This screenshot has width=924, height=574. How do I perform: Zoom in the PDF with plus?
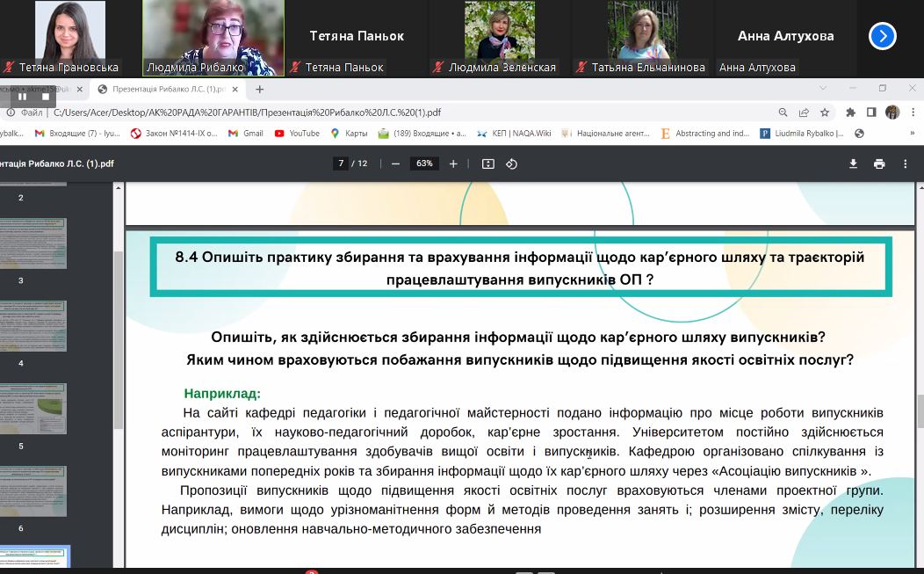tap(453, 164)
